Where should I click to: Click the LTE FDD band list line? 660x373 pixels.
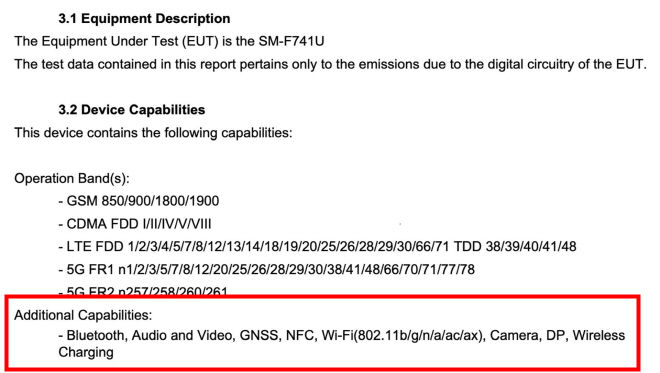tap(317, 247)
